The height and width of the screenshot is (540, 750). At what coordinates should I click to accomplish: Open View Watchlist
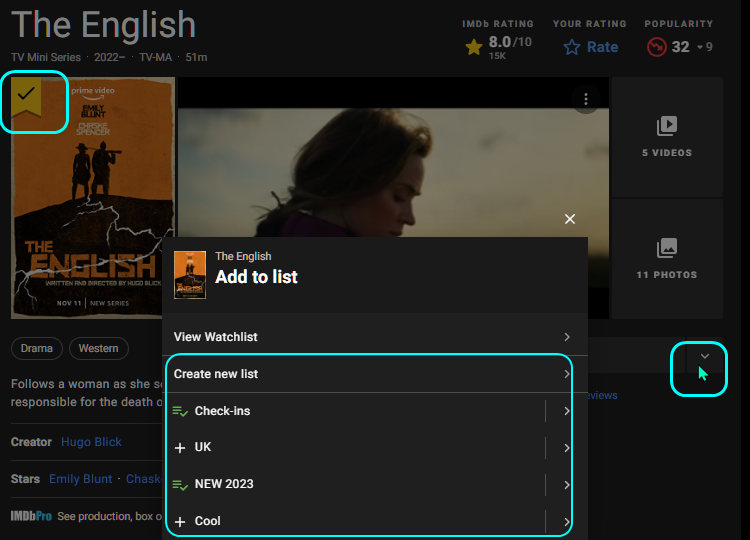pyautogui.click(x=375, y=337)
